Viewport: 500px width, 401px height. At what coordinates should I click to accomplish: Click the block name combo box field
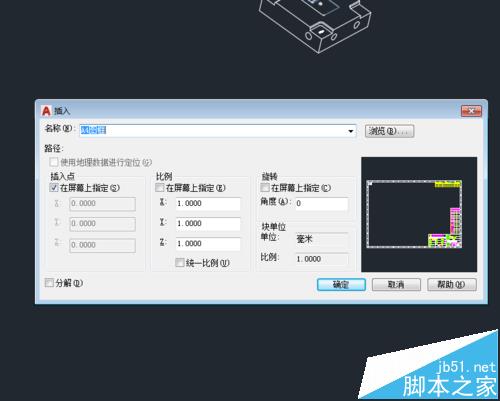pos(218,131)
